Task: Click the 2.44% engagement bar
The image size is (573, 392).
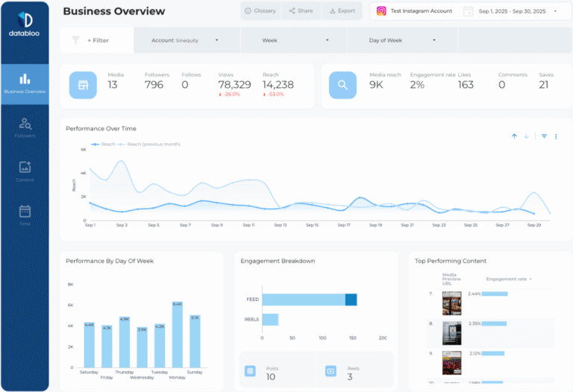Action: (495, 294)
